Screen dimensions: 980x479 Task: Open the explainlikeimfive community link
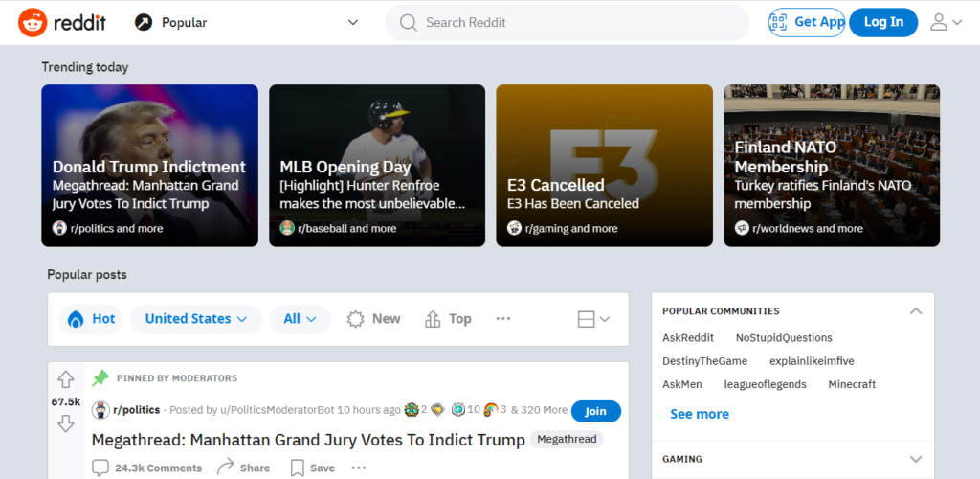pyautogui.click(x=812, y=361)
